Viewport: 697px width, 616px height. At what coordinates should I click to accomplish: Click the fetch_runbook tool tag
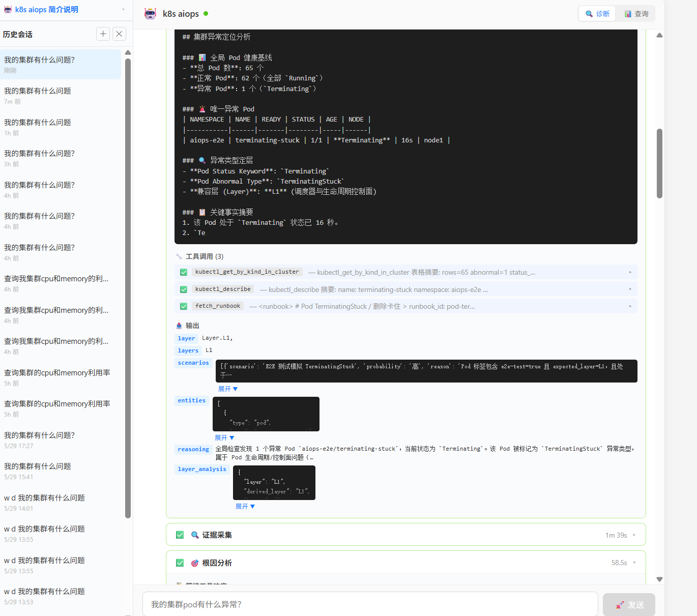(218, 306)
